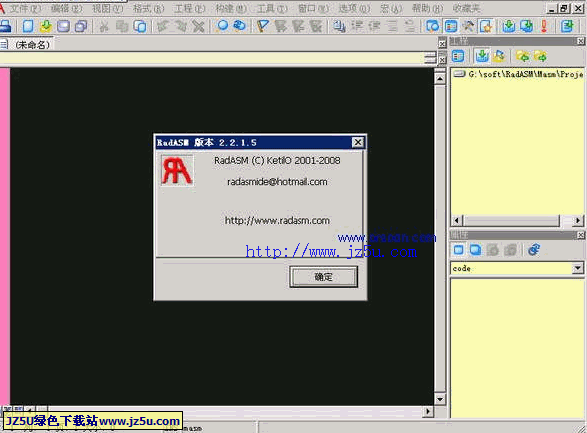This screenshot has width=587, height=433.
Task: Click the Uncomment block toolbar icon
Action: point(410,26)
